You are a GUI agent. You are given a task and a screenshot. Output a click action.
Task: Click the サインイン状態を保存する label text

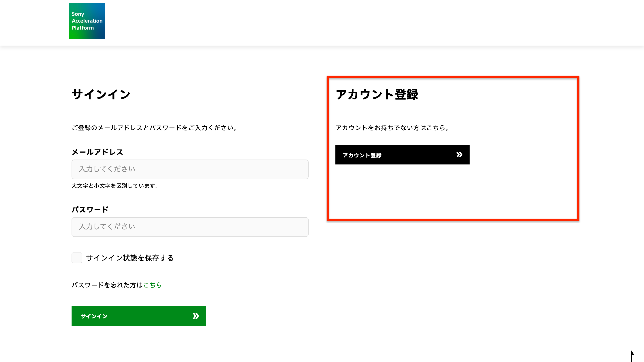pos(130,258)
